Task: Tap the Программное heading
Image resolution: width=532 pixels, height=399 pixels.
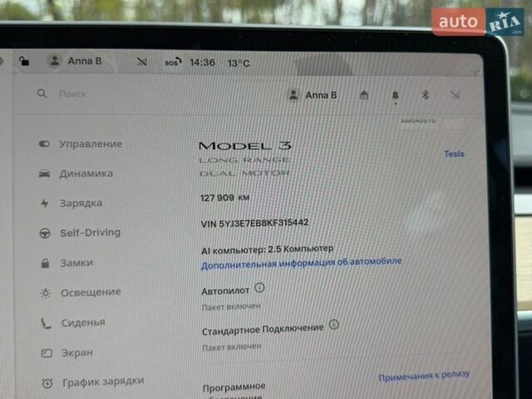Action: click(x=234, y=387)
